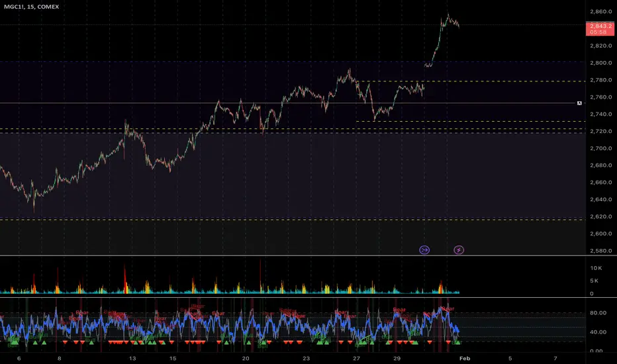Click the 10K volume scale label
This screenshot has height=364, width=617.
coord(596,268)
